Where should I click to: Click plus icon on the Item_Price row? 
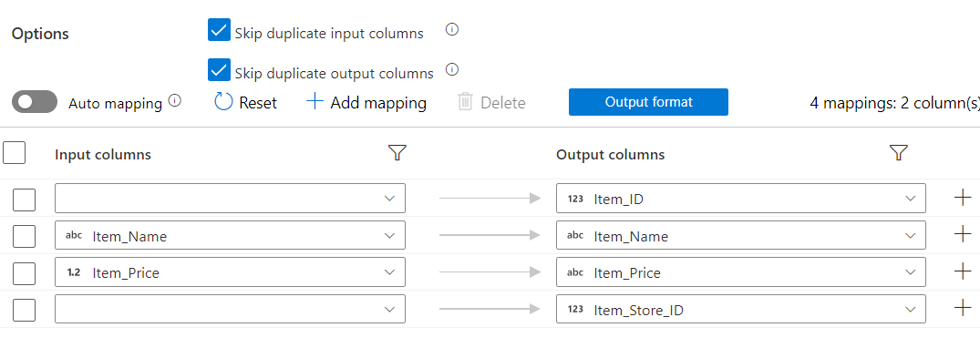click(x=963, y=271)
